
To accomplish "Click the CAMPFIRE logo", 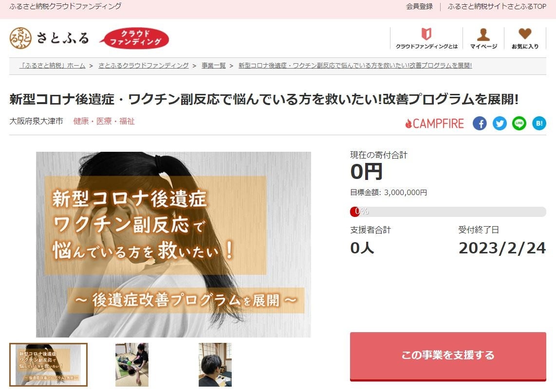I will 434,124.
